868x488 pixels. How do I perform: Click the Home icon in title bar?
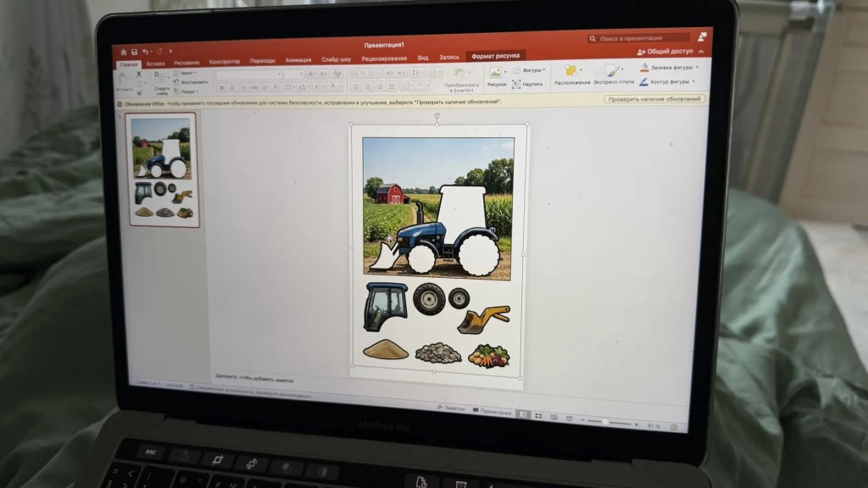click(x=123, y=52)
